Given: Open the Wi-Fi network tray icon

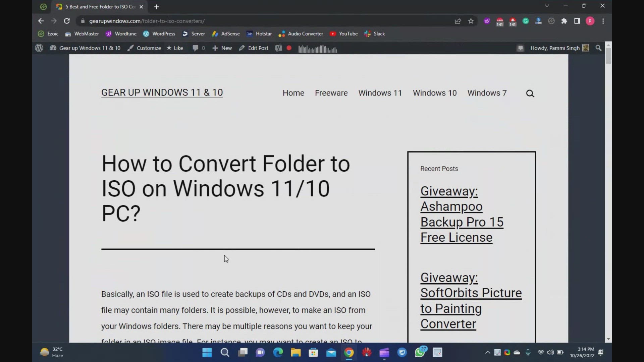Looking at the screenshot, I should click(541, 352).
